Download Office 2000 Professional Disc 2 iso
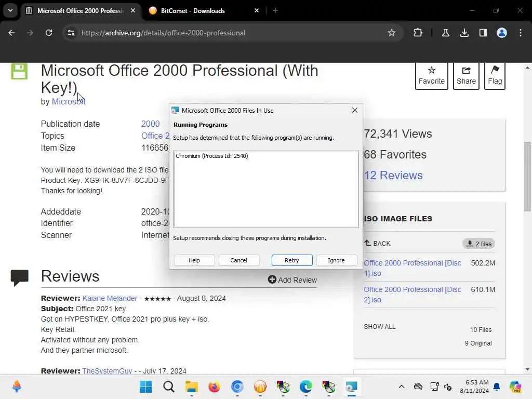This screenshot has height=399, width=532. (412, 295)
